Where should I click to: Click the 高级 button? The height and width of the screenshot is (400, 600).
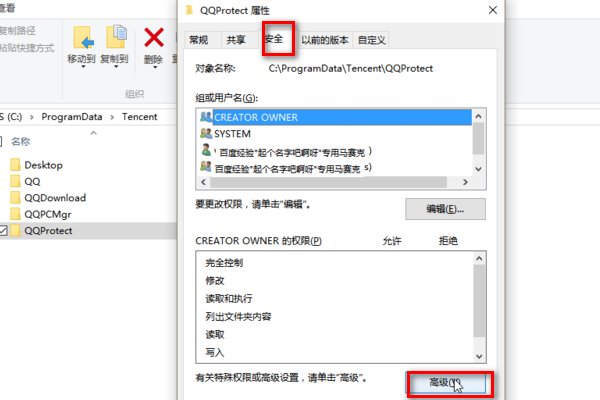[446, 382]
